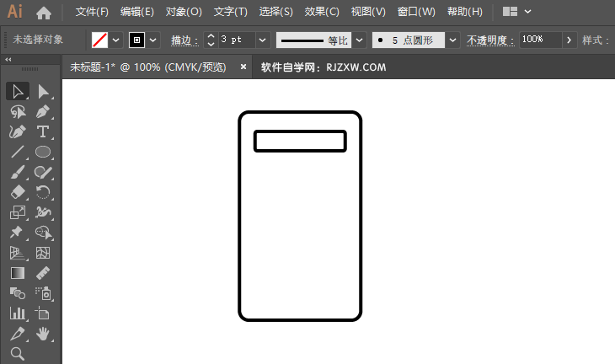This screenshot has width=615, height=364.
Task: Open the 文件(F) menu
Action: click(92, 12)
